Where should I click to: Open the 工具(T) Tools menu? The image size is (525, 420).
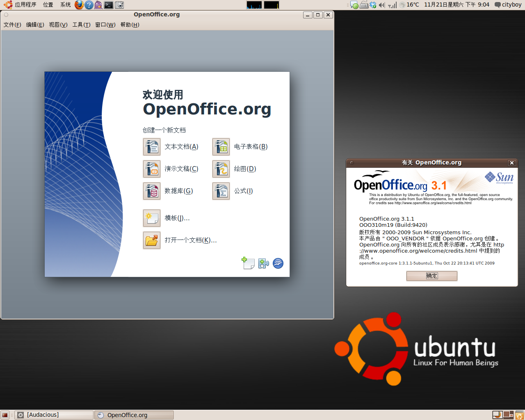pos(82,25)
